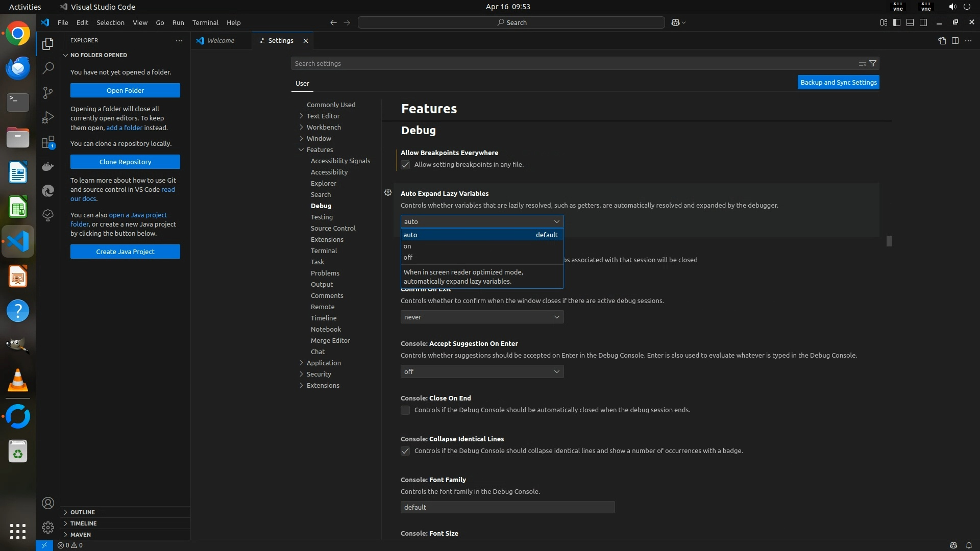Open Run and Debug view icon
The width and height of the screenshot is (980, 551).
[48, 117]
